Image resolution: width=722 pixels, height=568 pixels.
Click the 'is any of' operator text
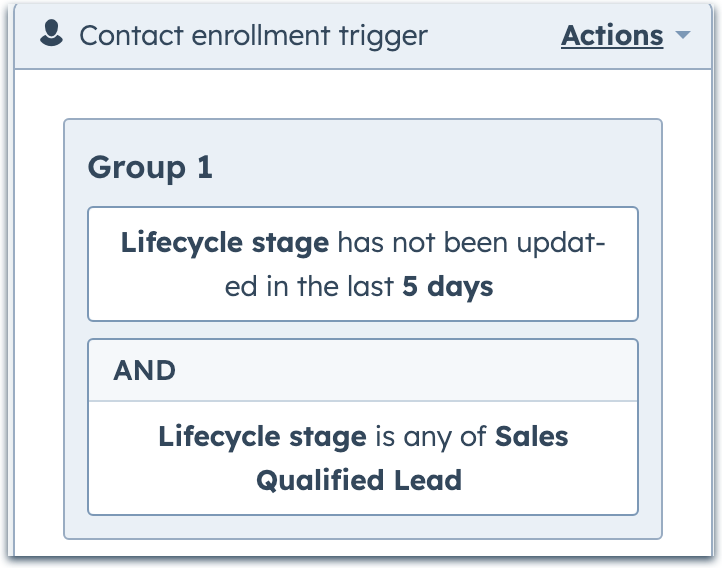coord(431,437)
